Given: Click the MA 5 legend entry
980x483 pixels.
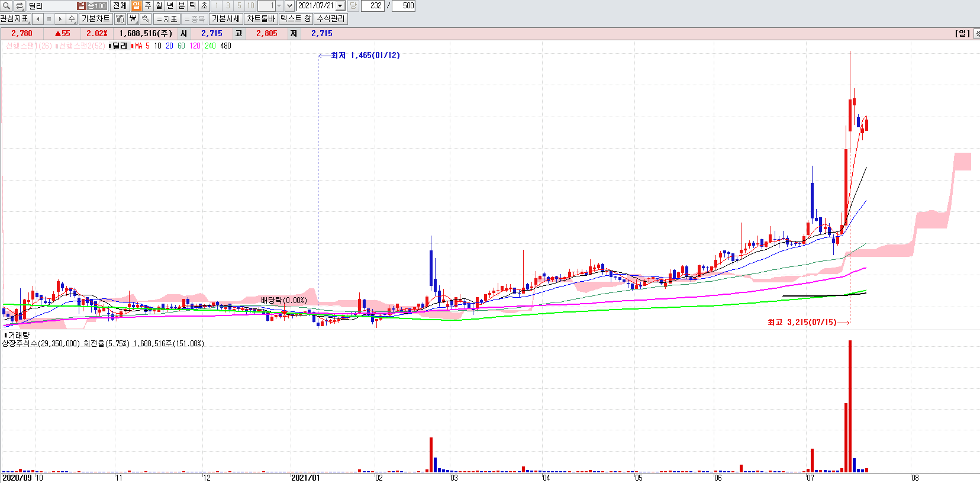Looking at the screenshot, I should (141, 46).
